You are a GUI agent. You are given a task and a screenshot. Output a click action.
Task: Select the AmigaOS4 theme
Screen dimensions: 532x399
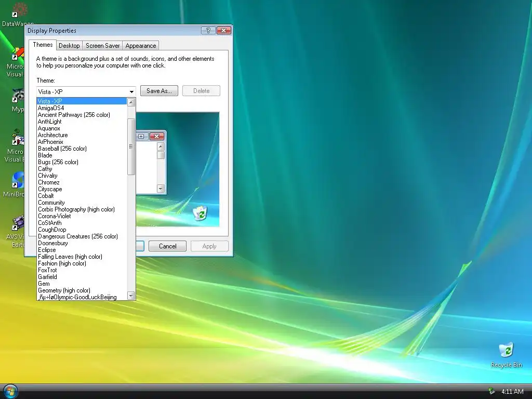click(x=82, y=108)
